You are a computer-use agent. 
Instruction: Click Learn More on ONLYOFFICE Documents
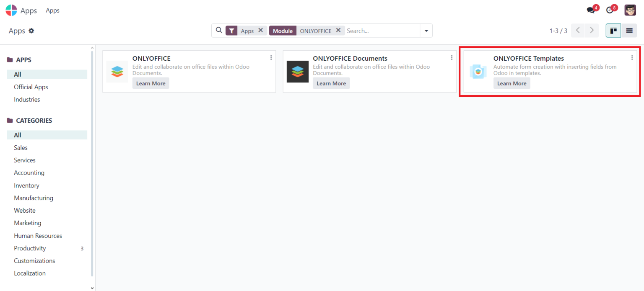pos(331,83)
